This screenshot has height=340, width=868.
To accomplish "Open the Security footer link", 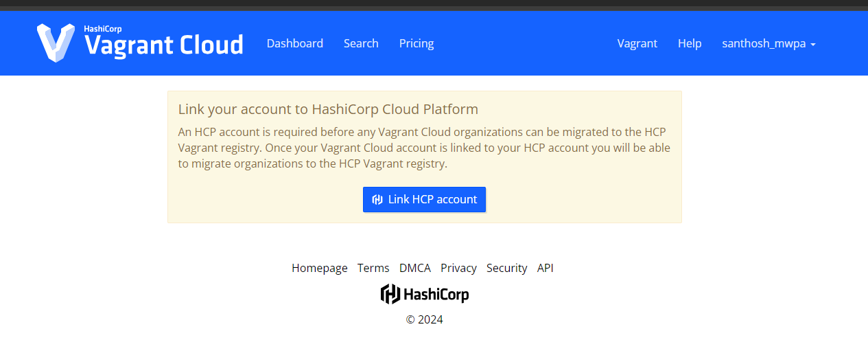I will (506, 268).
